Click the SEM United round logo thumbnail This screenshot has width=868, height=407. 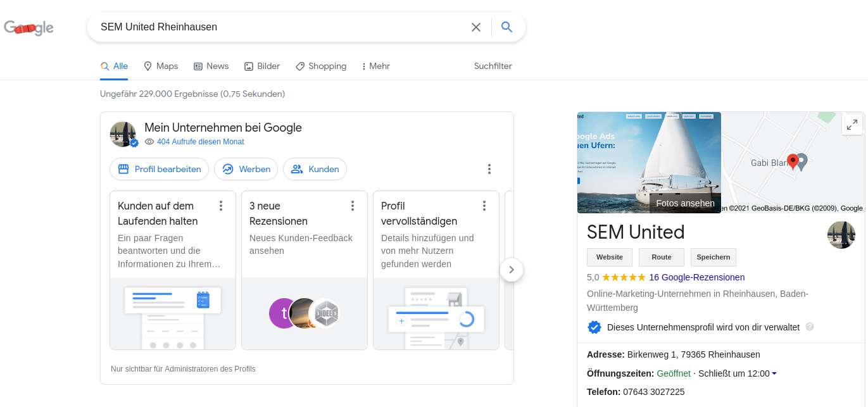coord(841,235)
